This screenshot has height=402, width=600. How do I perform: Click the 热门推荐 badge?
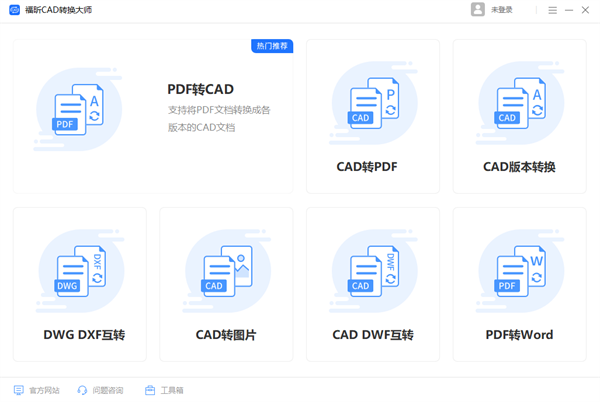pyautogui.click(x=272, y=46)
